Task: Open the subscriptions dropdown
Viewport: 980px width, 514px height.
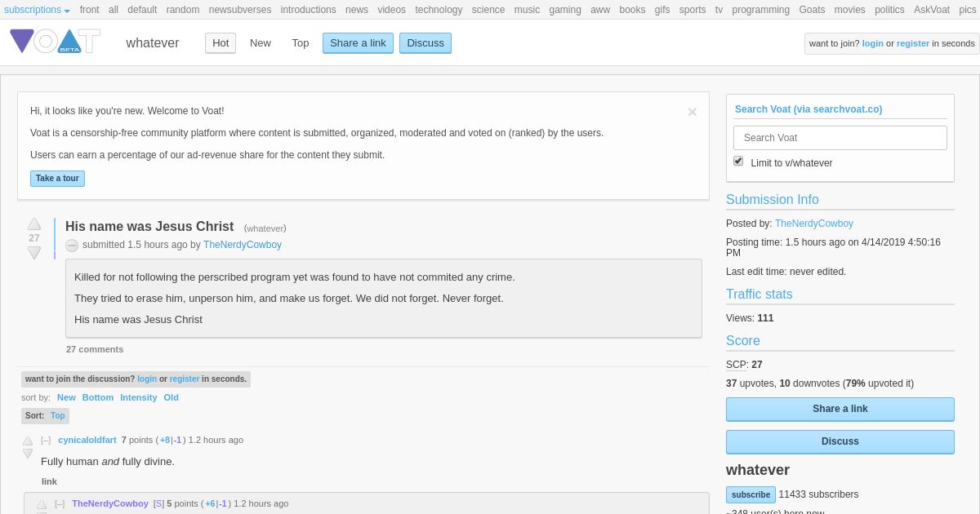Action: [x=37, y=10]
